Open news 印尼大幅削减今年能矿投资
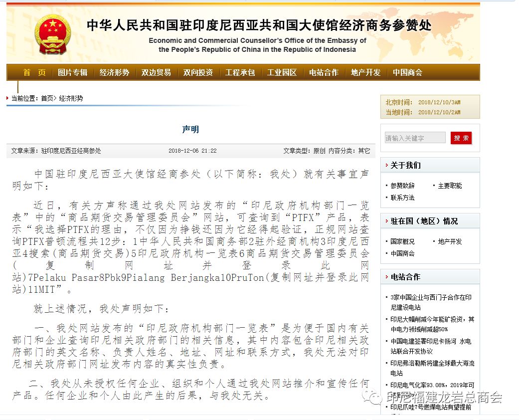Image resolution: width=519 pixels, height=420 pixels. 432,324
